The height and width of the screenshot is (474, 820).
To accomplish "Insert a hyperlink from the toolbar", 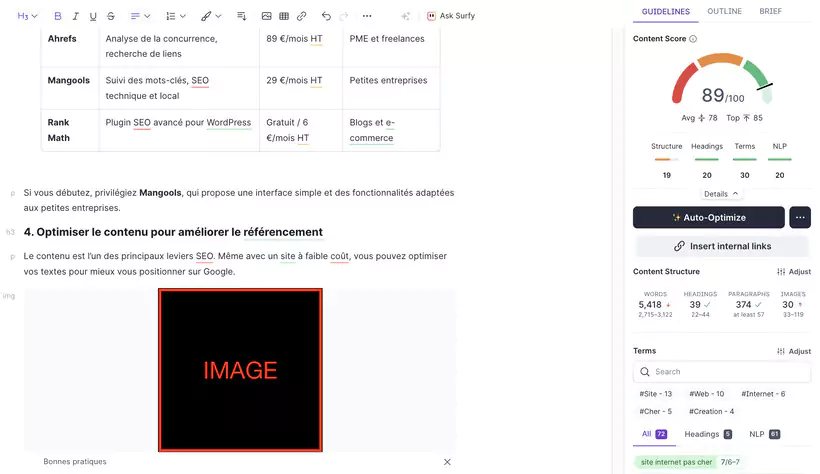I will click(301, 16).
